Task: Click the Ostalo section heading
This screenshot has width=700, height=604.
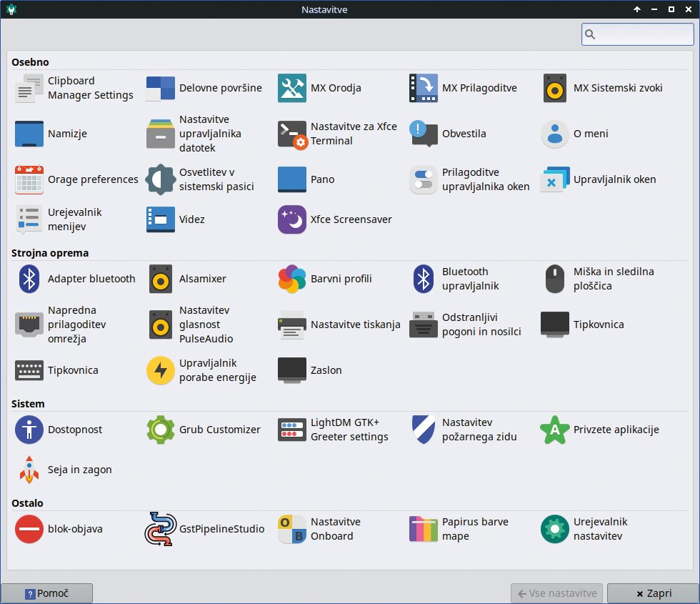Action: point(27,503)
